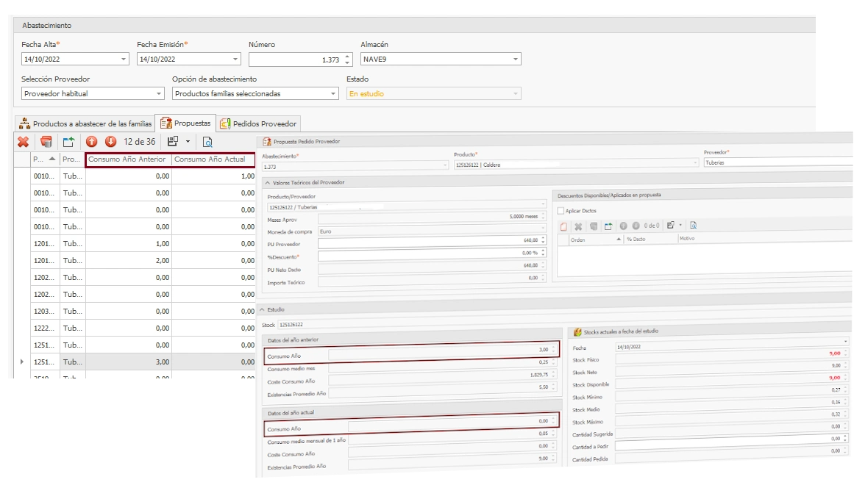The image size is (868, 485).
Task: Click the red database stack icon
Action: click(46, 142)
